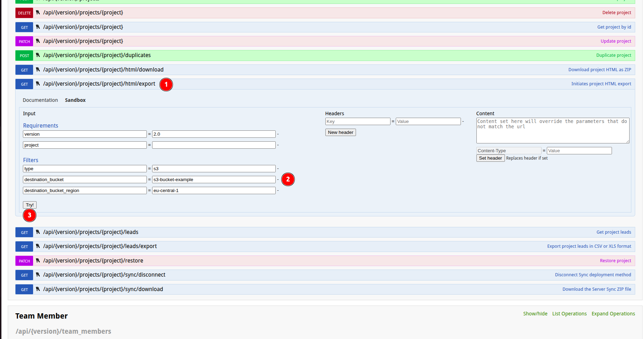
Task: Click the key icon beside sync/download endpoint
Action: (x=38, y=289)
